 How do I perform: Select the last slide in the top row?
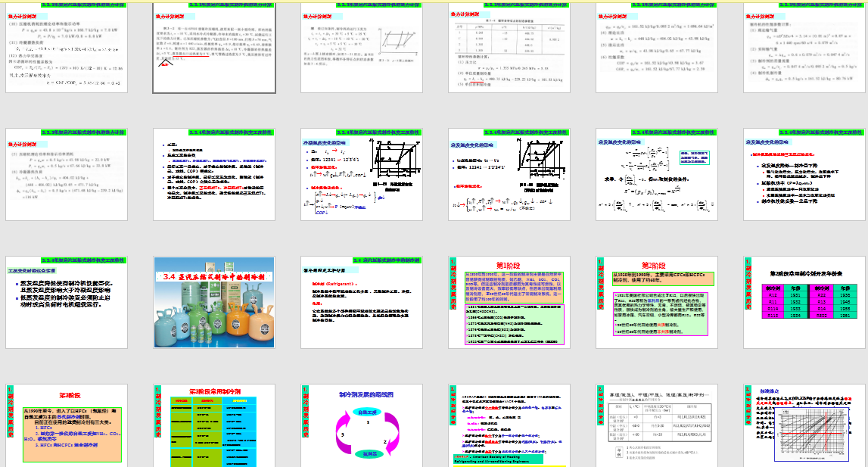[804, 47]
